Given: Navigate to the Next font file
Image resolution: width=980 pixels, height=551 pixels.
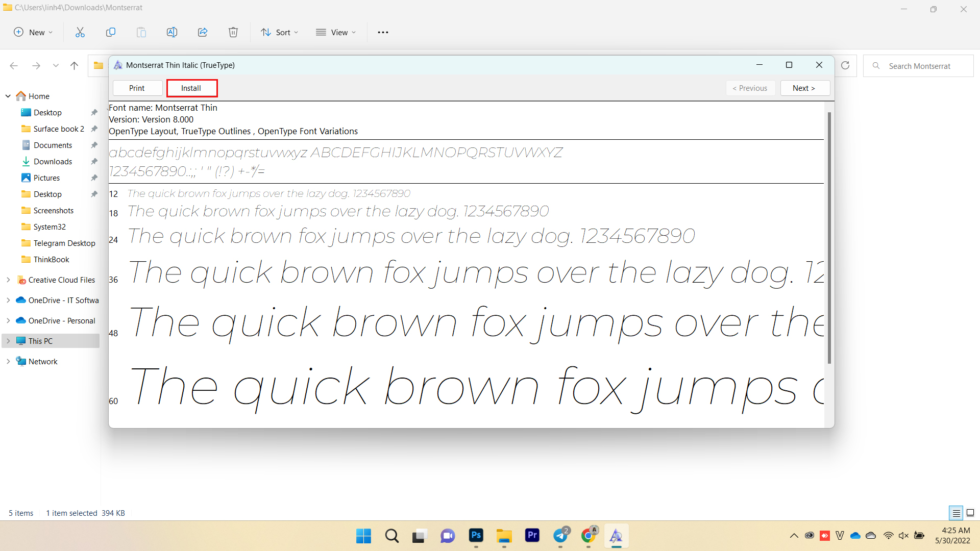Looking at the screenshot, I should point(803,88).
